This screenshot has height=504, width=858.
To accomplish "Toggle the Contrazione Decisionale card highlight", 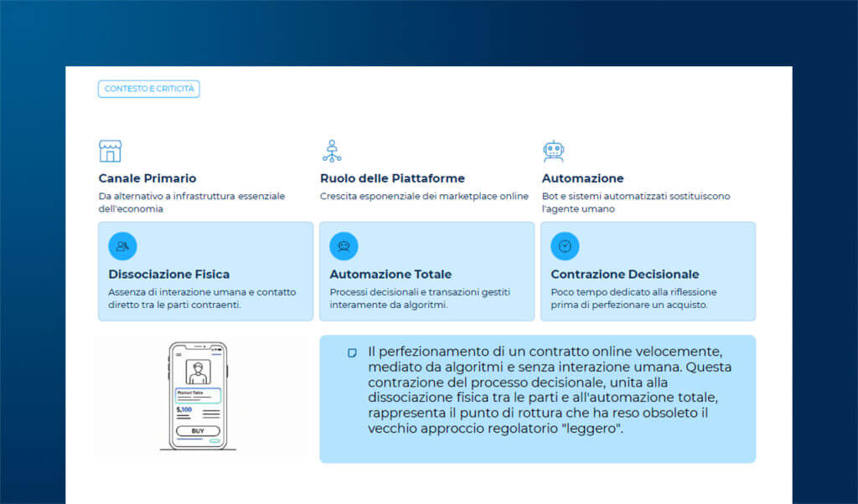I will coord(649,271).
